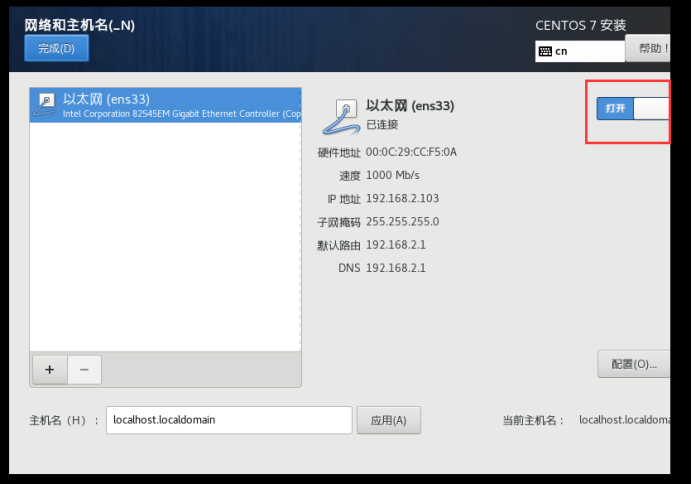
Task: Remove the selected device with minus button
Action: pos(84,369)
